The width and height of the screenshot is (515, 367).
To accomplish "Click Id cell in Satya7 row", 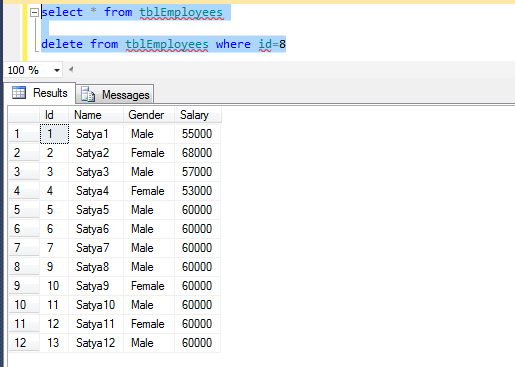I will coord(54,248).
